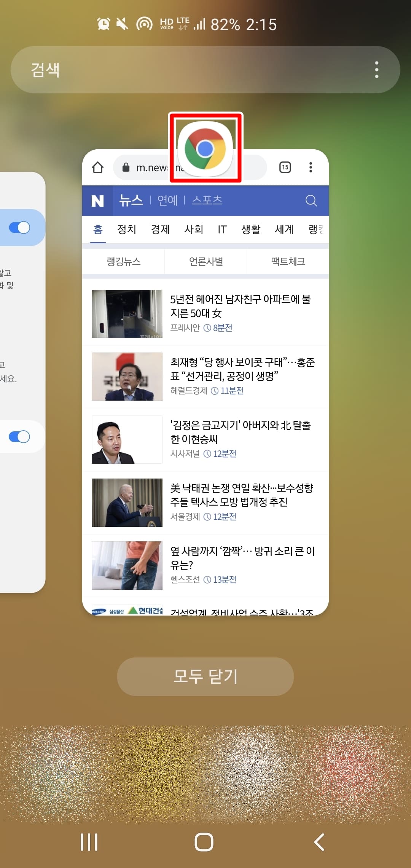Tap the thumbnail of man in suit portrait
The image size is (411, 868).
click(x=127, y=440)
